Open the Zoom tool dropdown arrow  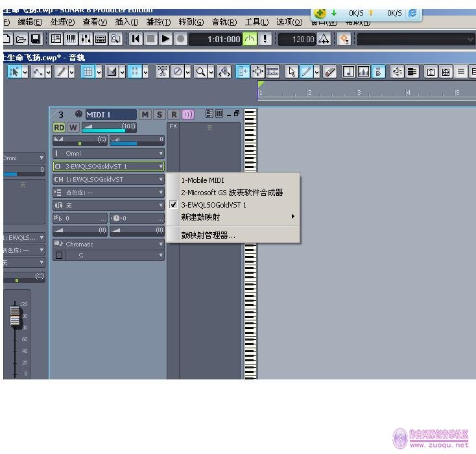point(211,72)
